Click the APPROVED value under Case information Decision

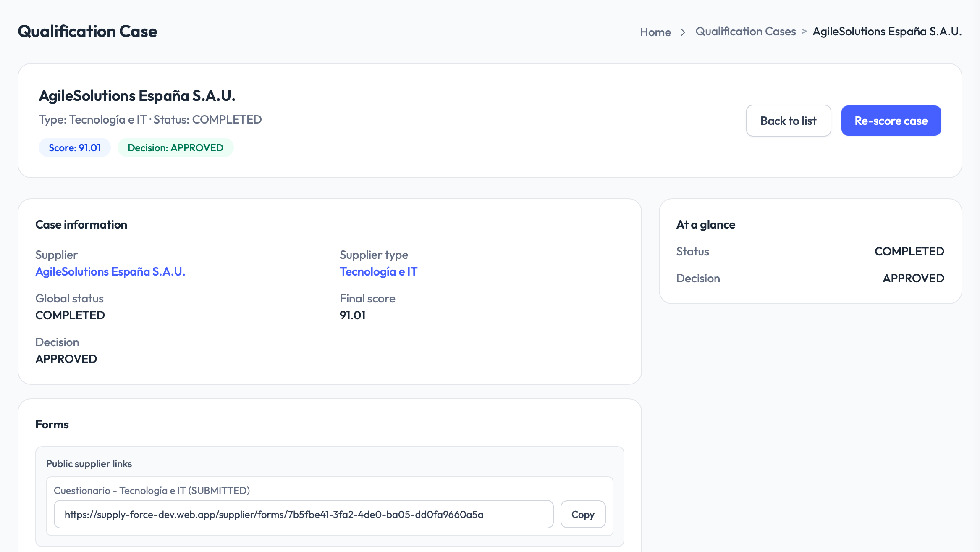[66, 359]
